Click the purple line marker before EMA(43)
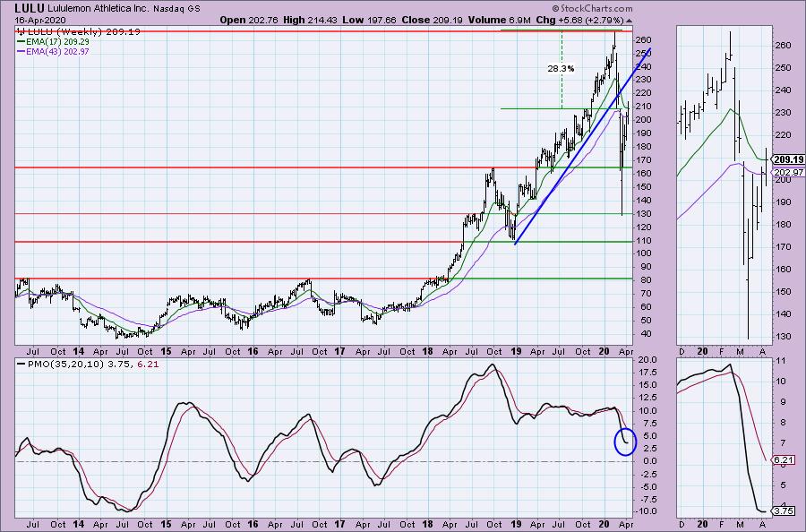The height and width of the screenshot is (532, 806). click(21, 51)
